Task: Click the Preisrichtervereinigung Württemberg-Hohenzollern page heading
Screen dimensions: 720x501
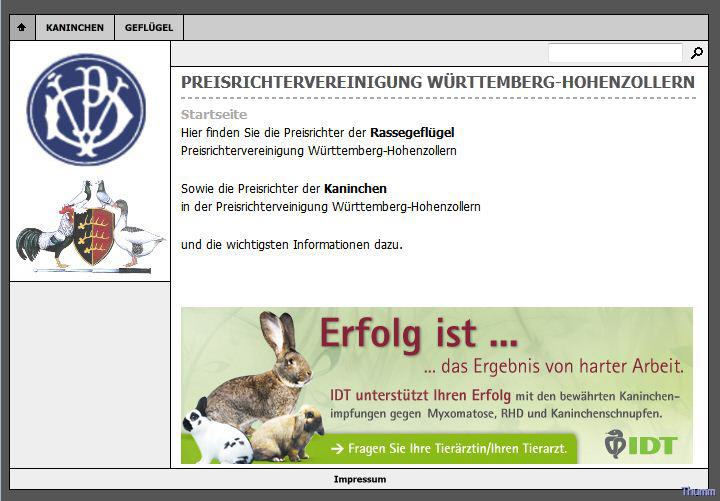Action: tap(437, 82)
